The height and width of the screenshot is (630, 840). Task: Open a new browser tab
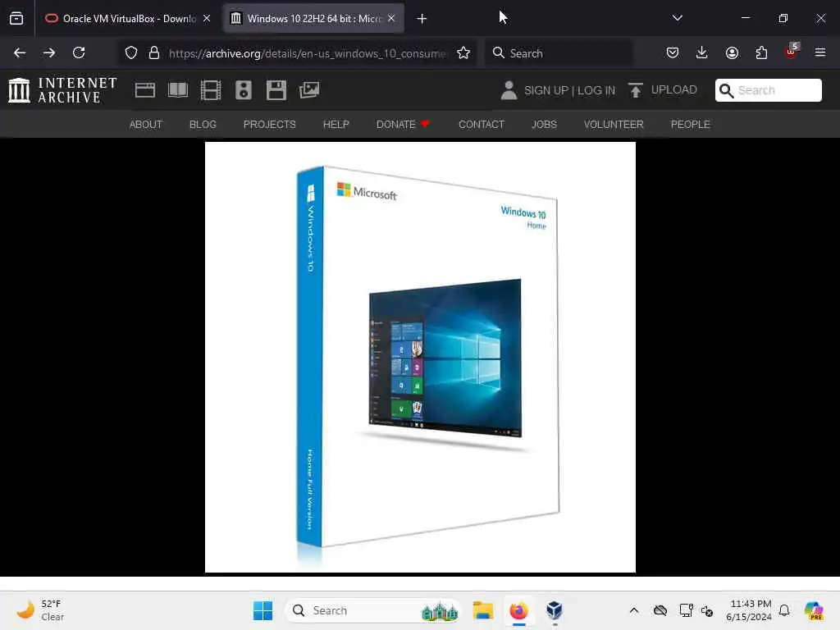tap(422, 19)
